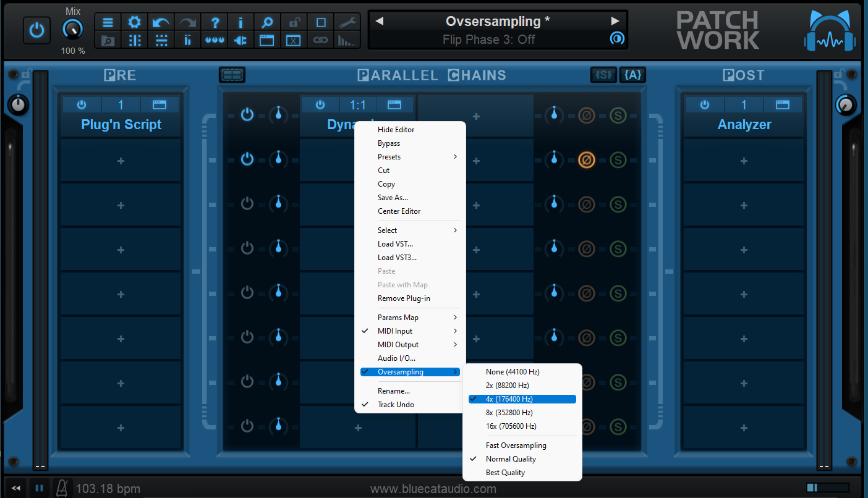The height and width of the screenshot is (498, 868).
Task: Click the question mark help icon
Action: point(215,22)
